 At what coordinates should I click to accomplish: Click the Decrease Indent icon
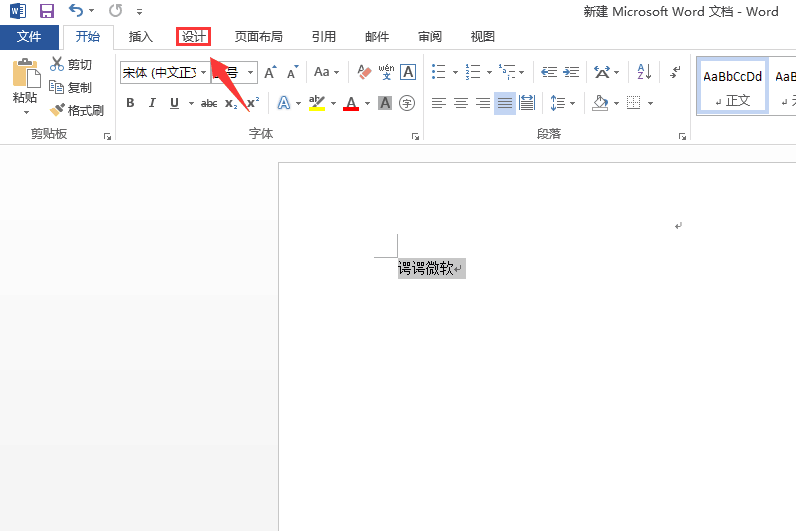point(549,72)
